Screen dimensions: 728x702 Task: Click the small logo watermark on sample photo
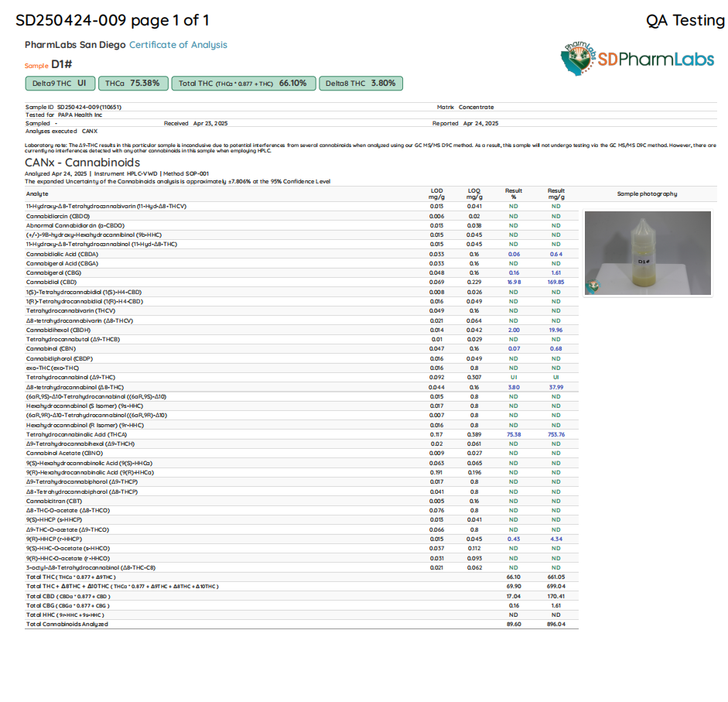click(x=592, y=287)
